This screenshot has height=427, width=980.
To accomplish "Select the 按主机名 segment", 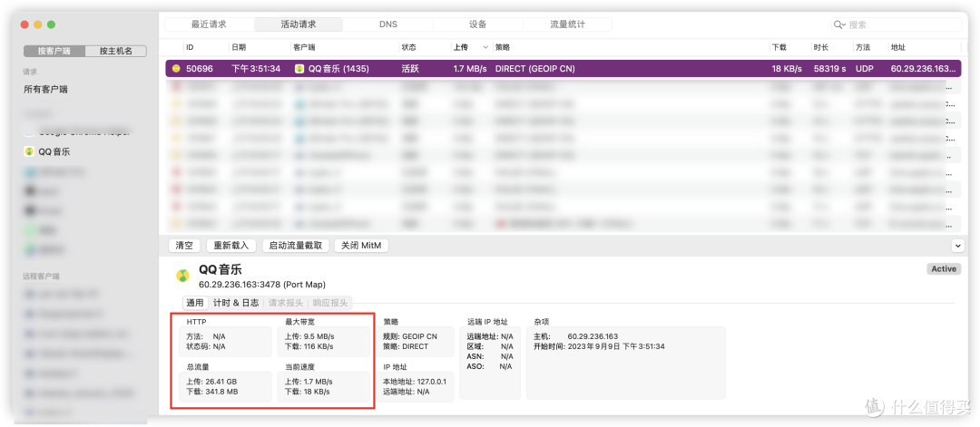I will [x=115, y=51].
